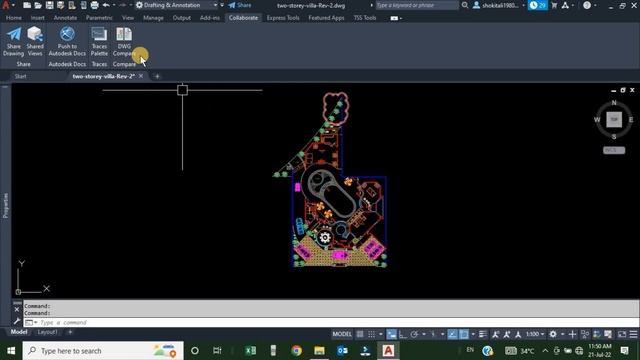This screenshot has width=640, height=360.
Task: Toggle Dynamic Input in status bar
Action: pos(391,334)
